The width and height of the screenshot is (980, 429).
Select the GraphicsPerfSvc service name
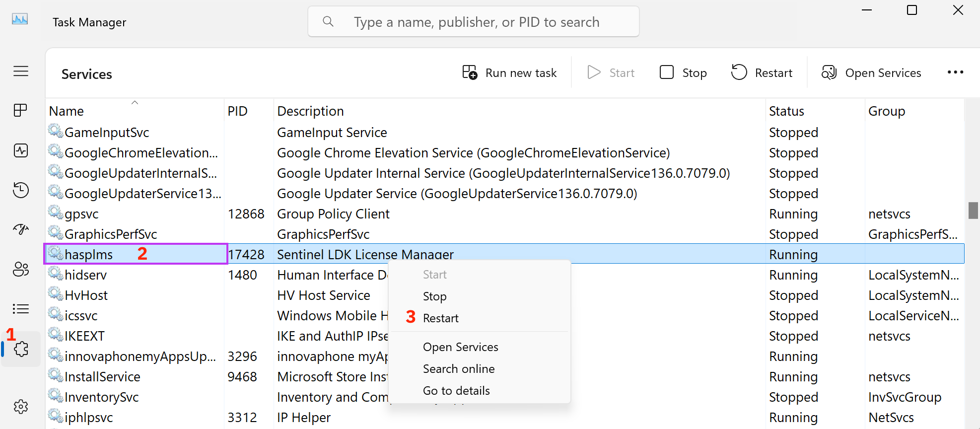pos(111,234)
